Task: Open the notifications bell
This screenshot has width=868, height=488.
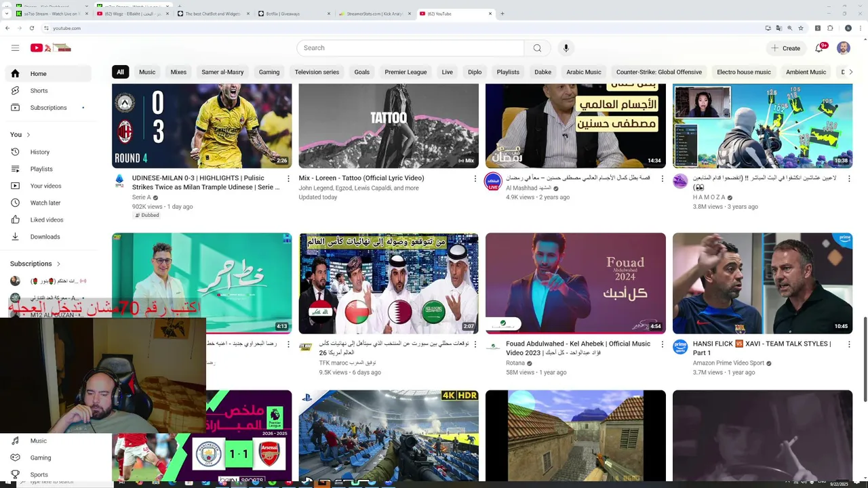Action: (819, 48)
